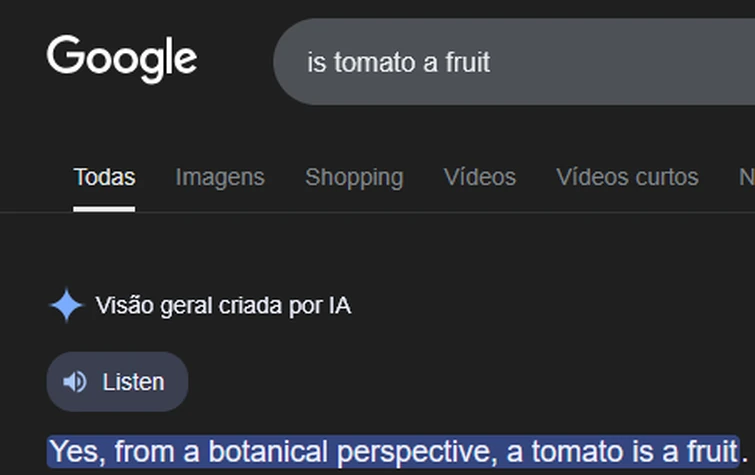The image size is (755, 475).
Task: Click the speaker icon in Listen button
Action: click(x=75, y=382)
